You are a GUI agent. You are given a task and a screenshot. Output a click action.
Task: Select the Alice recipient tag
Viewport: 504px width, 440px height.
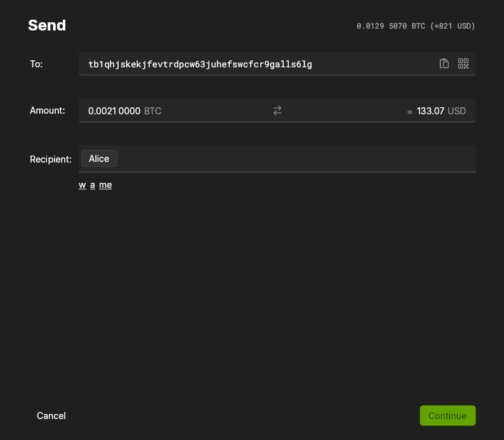99,159
